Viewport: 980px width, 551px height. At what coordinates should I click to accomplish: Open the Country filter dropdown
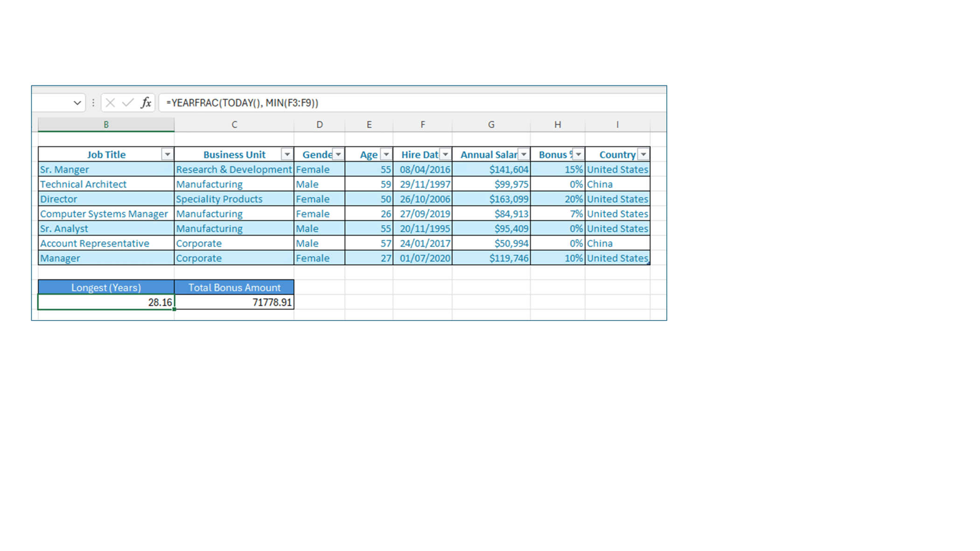pyautogui.click(x=644, y=154)
